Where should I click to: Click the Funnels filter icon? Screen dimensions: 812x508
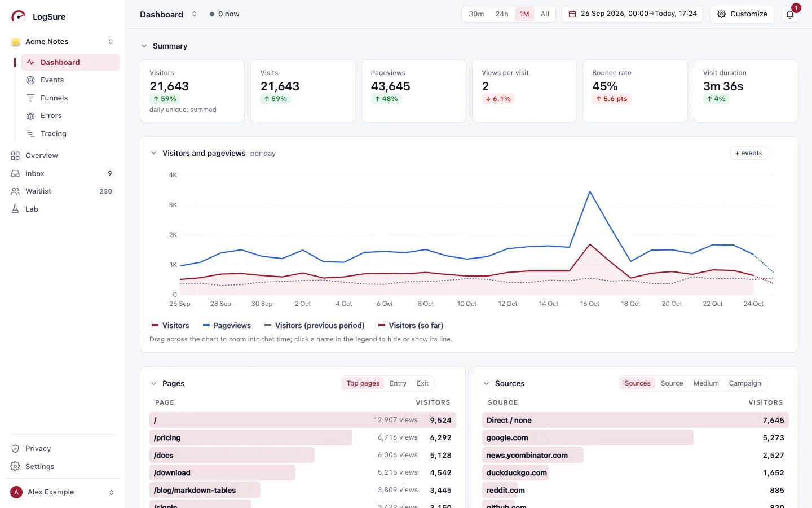pyautogui.click(x=30, y=98)
